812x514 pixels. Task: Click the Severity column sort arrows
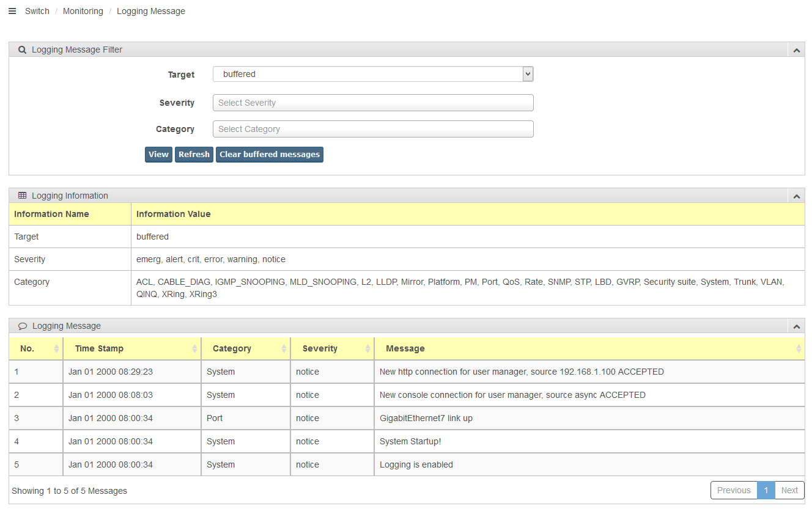pos(367,348)
